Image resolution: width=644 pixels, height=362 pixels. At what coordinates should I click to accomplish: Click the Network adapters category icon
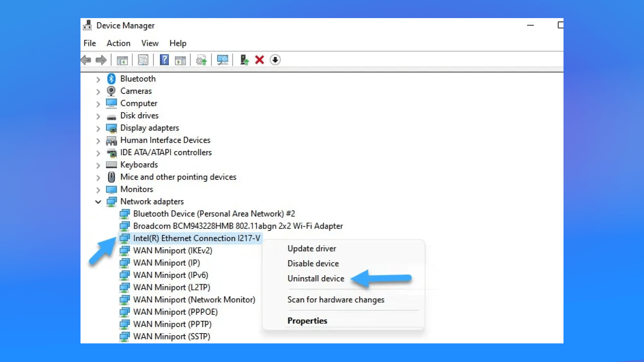pyautogui.click(x=111, y=201)
